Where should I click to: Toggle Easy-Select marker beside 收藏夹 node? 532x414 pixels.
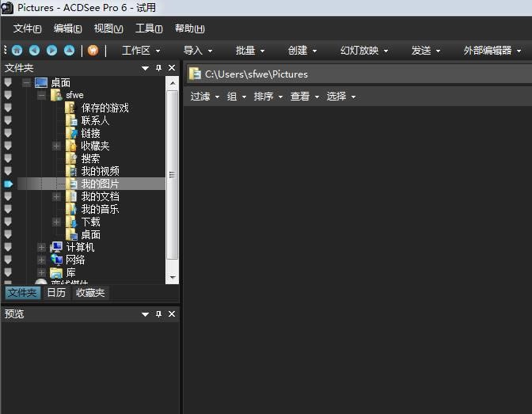[x=8, y=146]
